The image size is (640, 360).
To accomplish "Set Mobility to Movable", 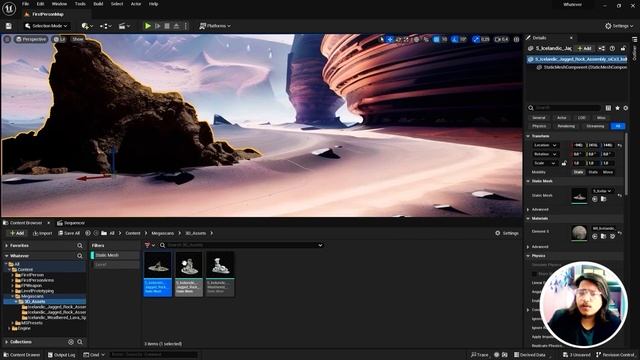I will 607,172.
